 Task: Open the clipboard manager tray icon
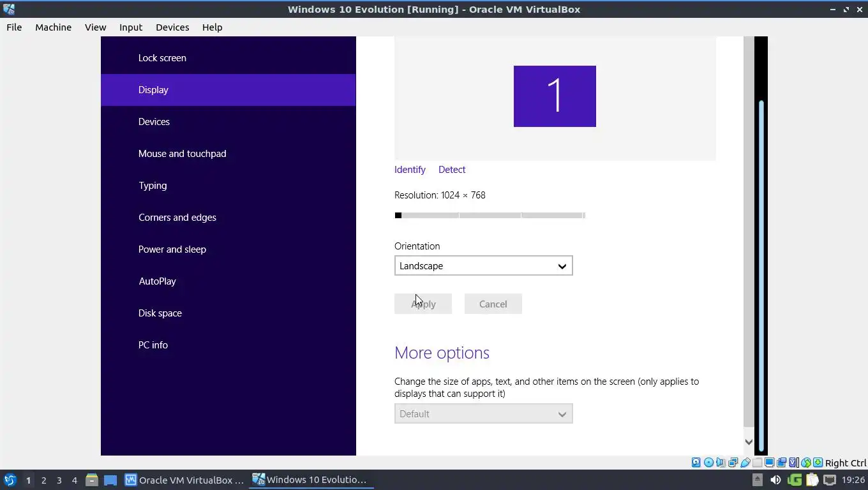812,480
